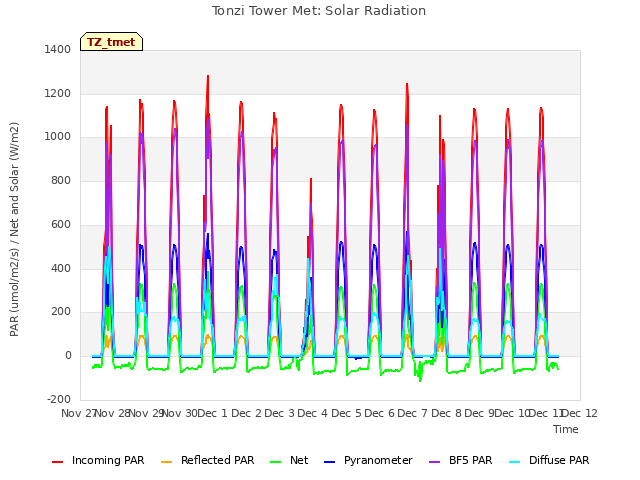
Task: Click the -200 y-axis tick label
Action: 59,399
